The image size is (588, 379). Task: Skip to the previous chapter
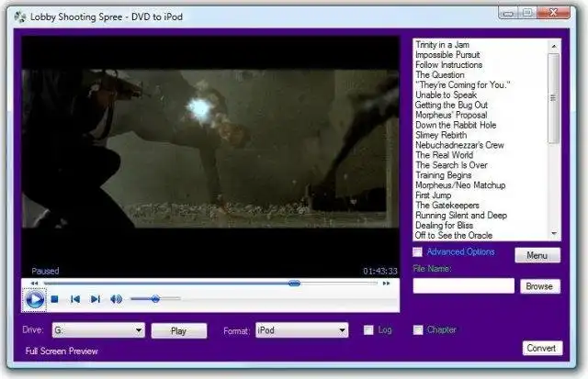(75, 299)
